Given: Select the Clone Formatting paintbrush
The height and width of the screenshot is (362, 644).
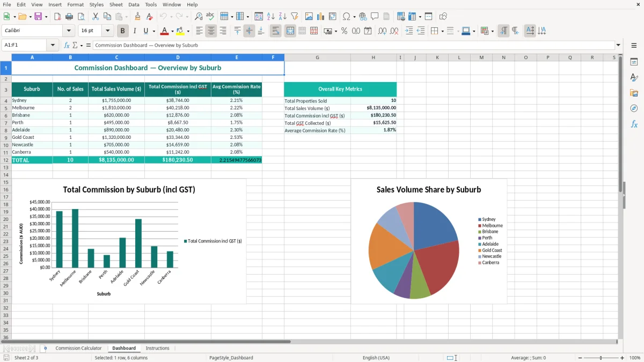Looking at the screenshot, I should 137,17.
